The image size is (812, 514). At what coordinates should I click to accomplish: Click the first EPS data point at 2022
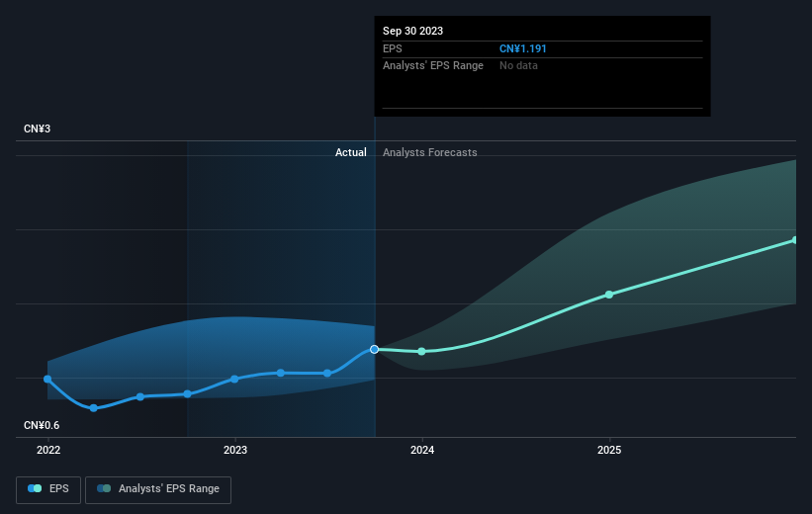click(x=47, y=379)
